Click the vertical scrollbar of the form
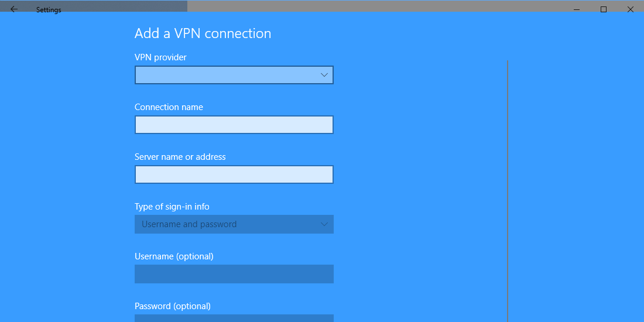 pyautogui.click(x=507, y=187)
